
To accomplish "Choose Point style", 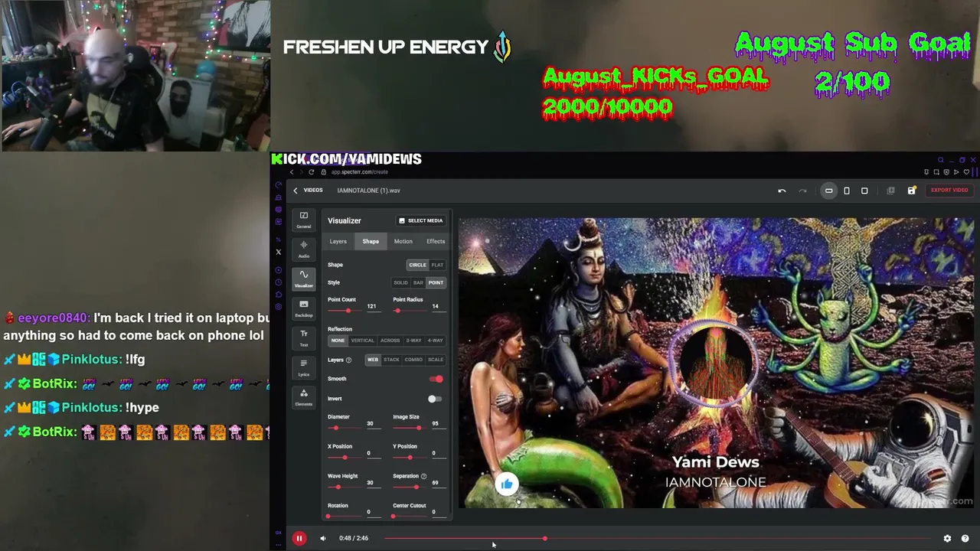I will pos(436,283).
